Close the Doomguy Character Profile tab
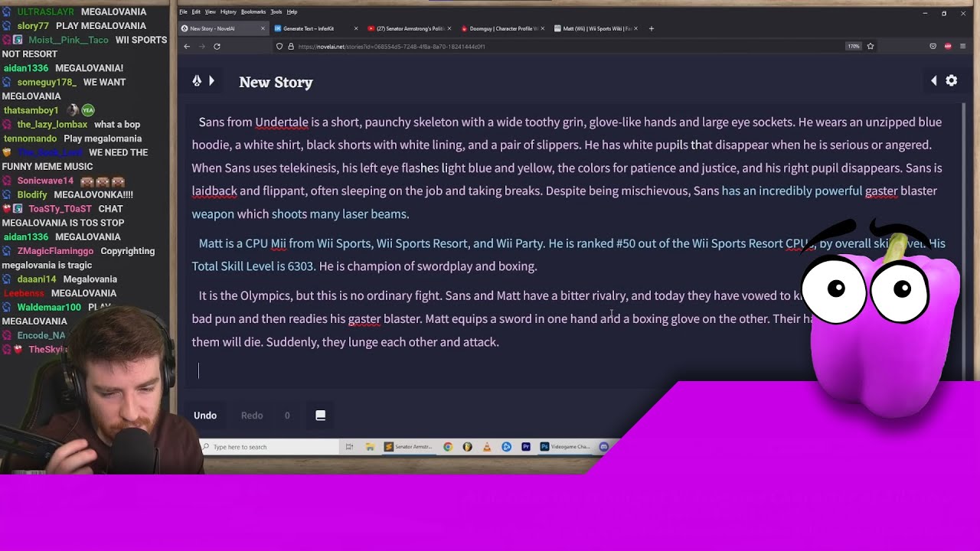This screenshot has width=980, height=551. tap(543, 28)
